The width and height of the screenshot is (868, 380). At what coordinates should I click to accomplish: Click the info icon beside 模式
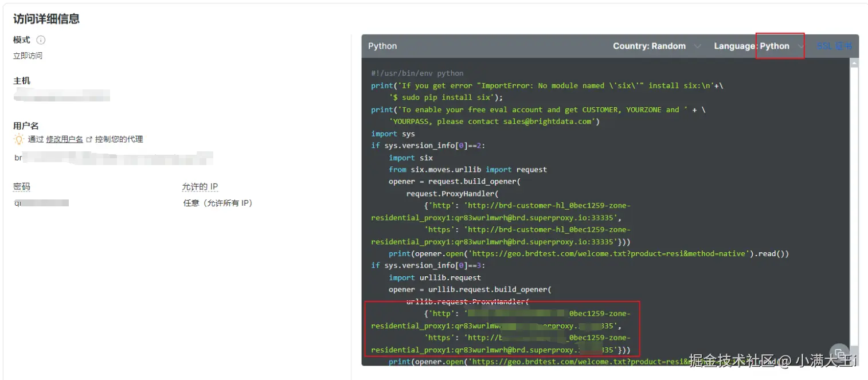click(x=41, y=40)
